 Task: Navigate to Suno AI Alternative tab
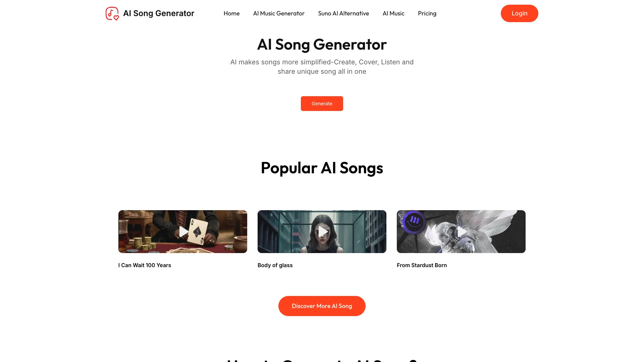coord(344,13)
